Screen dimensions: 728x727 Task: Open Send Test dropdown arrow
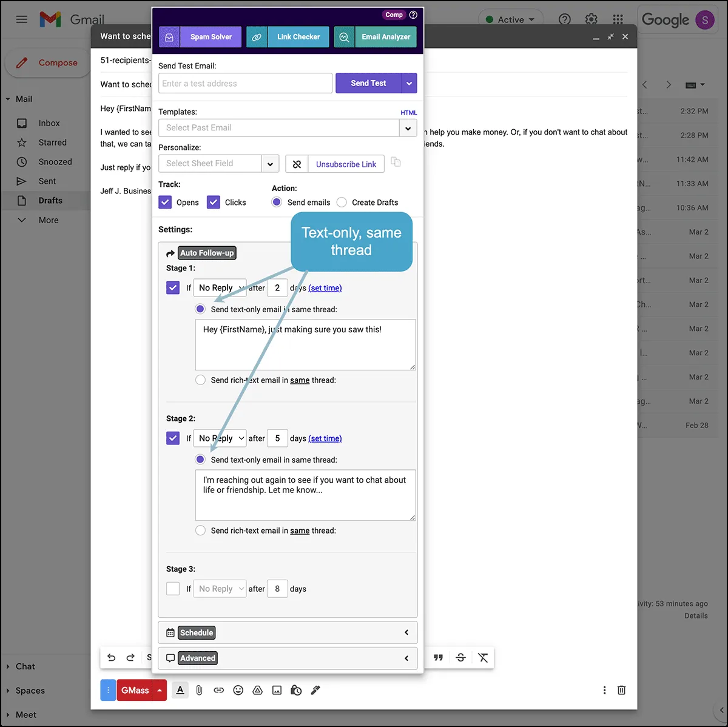[409, 83]
